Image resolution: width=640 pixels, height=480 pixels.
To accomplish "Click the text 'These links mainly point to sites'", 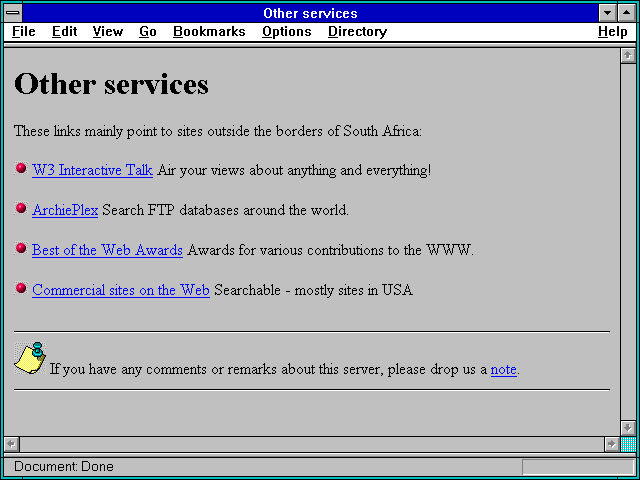I will click(x=109, y=131).
